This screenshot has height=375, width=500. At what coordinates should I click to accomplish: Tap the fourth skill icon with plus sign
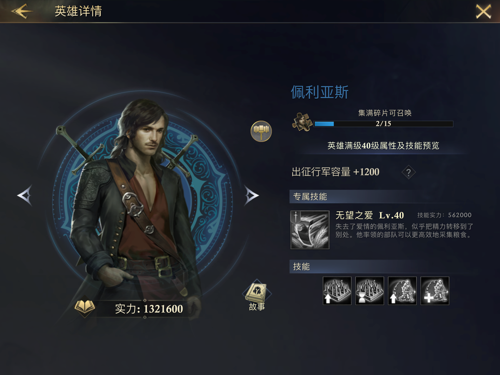click(x=435, y=290)
